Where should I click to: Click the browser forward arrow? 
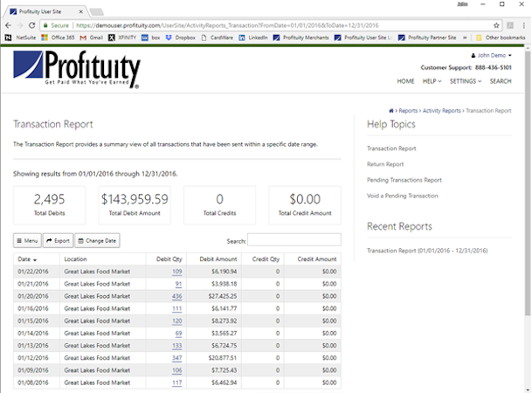point(20,25)
